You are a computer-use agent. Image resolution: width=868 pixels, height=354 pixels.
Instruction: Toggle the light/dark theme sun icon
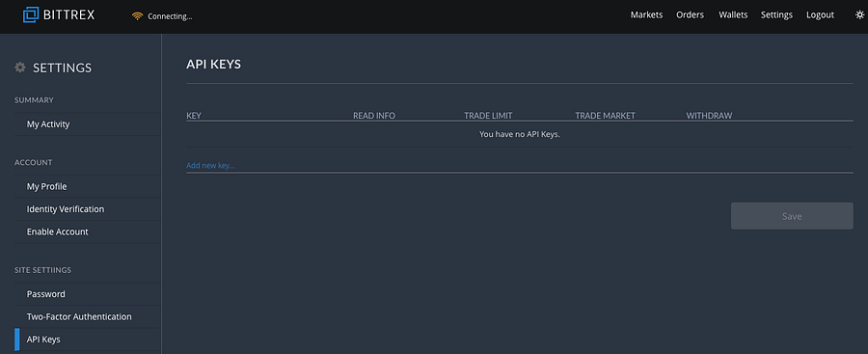pyautogui.click(x=859, y=15)
